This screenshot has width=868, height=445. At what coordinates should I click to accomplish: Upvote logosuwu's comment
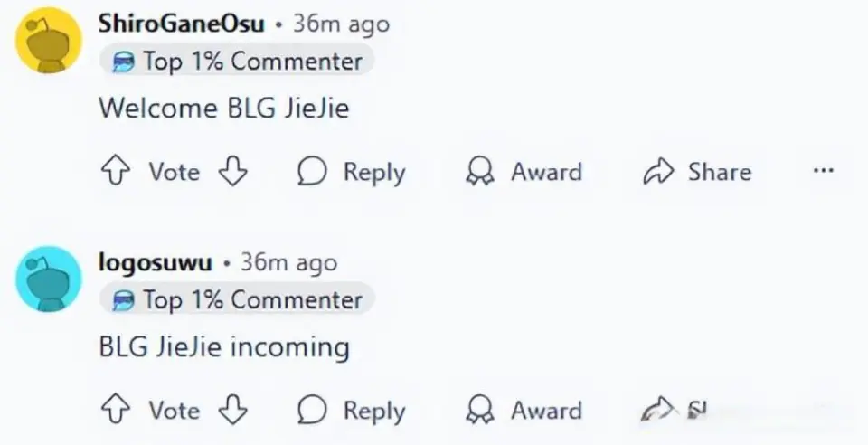point(115,410)
